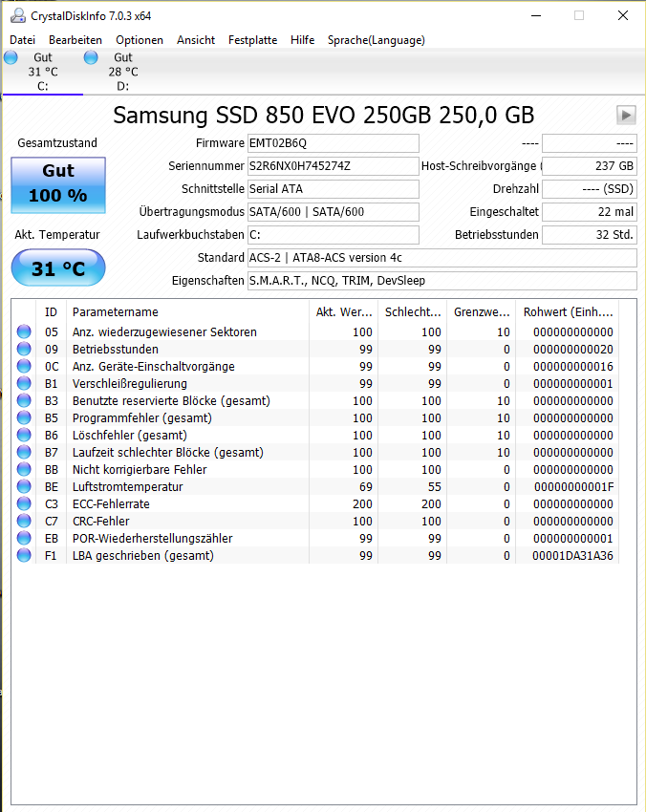
Task: Click status orb of Verschleißregulierung row
Action: point(24,383)
